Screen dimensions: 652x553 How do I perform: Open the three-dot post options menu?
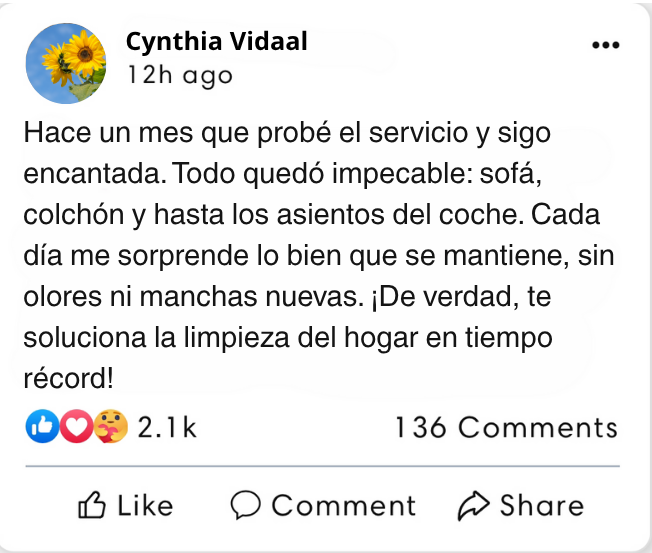(606, 45)
